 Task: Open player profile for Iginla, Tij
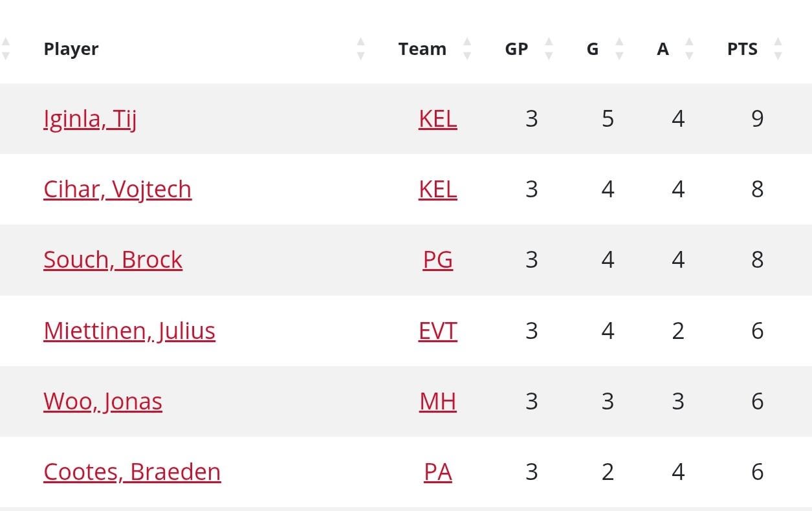point(89,118)
